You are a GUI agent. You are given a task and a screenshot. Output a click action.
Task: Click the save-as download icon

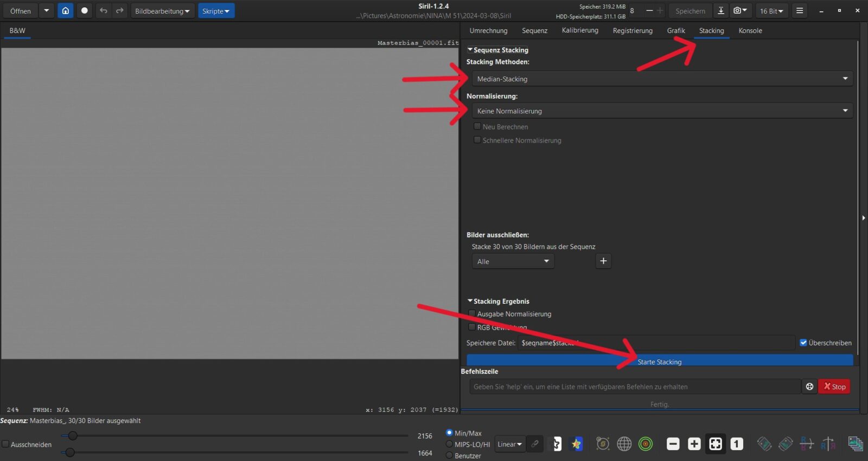point(720,10)
